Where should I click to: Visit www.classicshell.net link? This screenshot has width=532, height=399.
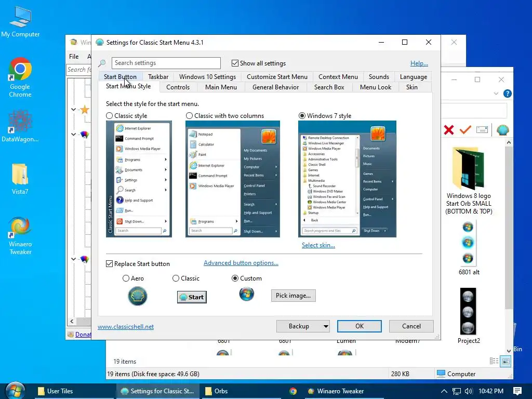coord(126,326)
